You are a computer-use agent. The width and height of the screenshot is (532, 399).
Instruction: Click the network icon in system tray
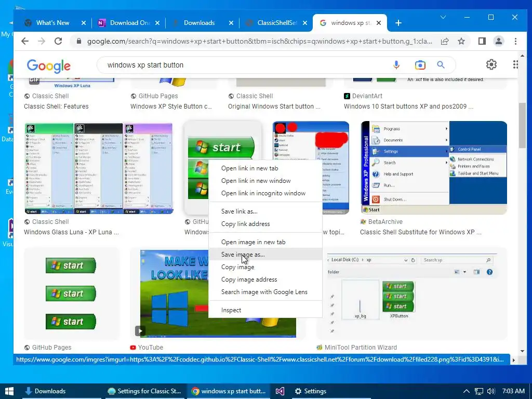pyautogui.click(x=478, y=391)
